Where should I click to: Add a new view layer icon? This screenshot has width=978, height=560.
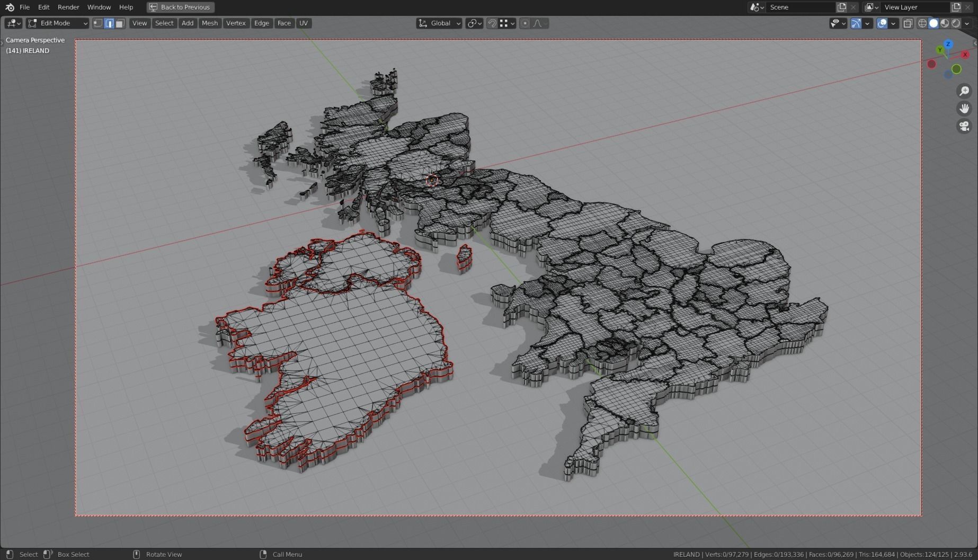click(956, 7)
